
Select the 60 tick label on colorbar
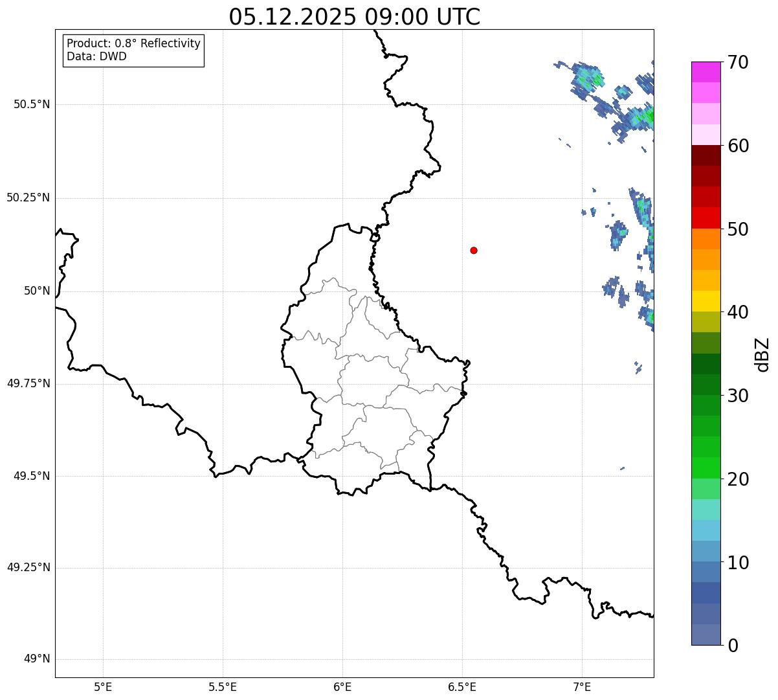tap(738, 146)
